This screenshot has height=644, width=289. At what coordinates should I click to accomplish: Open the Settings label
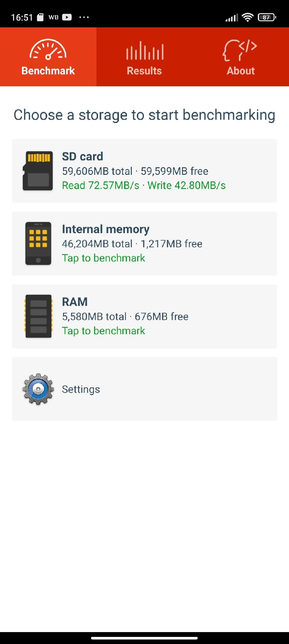[81, 389]
